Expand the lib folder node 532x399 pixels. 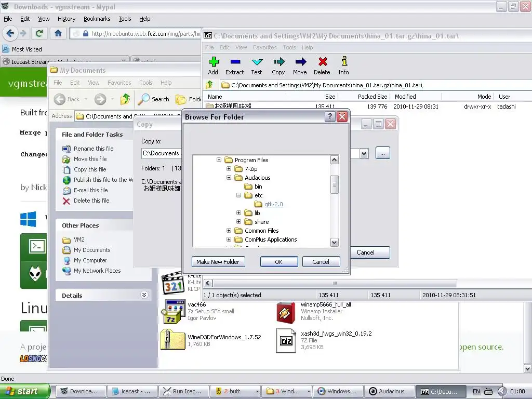tap(238, 212)
